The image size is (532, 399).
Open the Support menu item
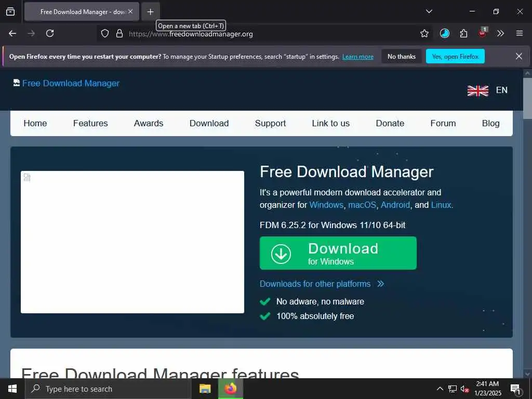(270, 123)
